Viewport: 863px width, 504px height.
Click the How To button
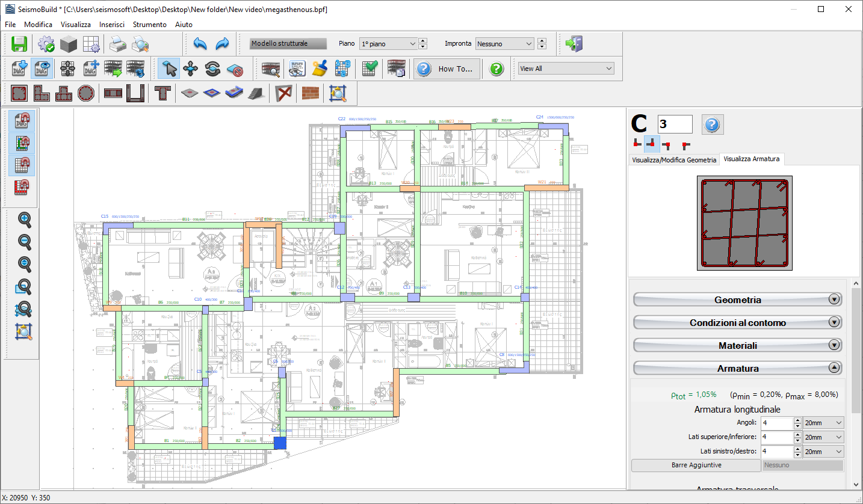point(447,69)
